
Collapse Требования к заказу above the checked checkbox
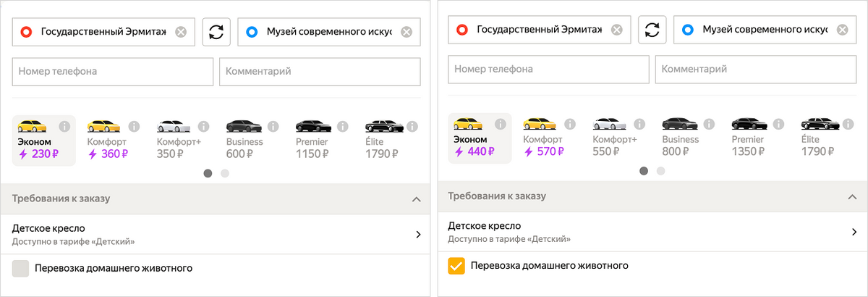pyautogui.click(x=851, y=196)
